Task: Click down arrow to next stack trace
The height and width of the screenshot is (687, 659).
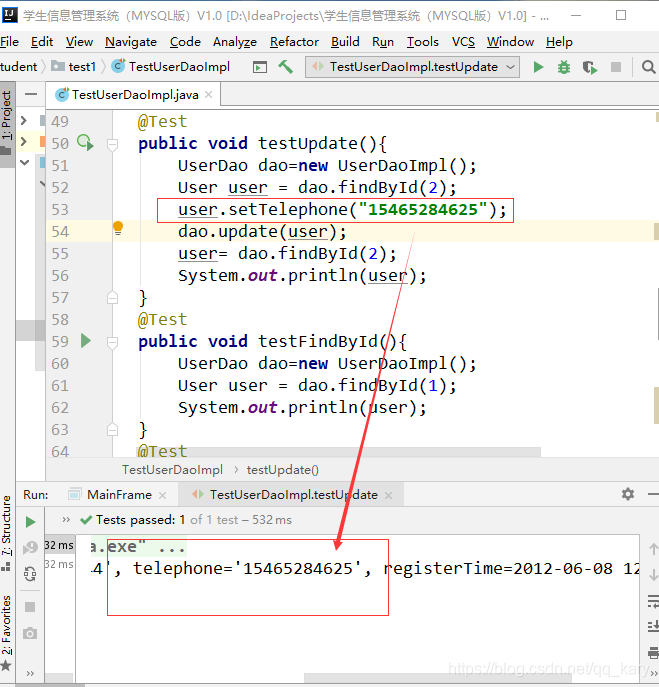Action: pos(653,574)
